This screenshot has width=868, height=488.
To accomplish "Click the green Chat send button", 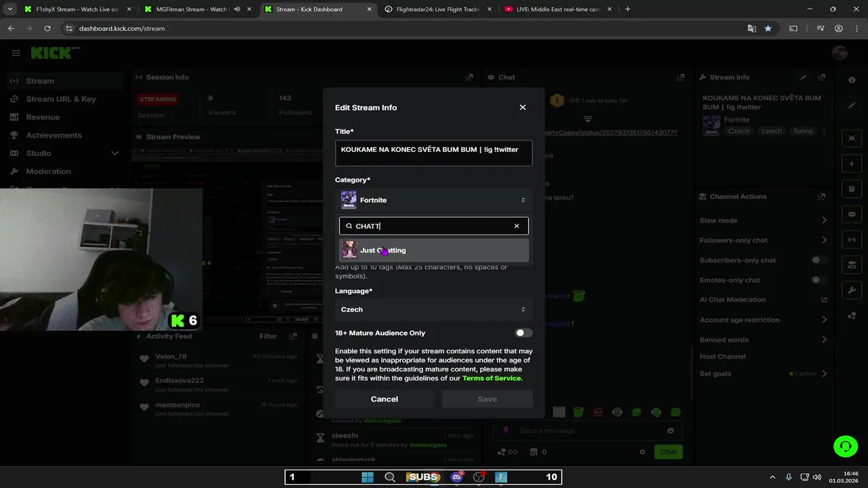I will coord(668,452).
